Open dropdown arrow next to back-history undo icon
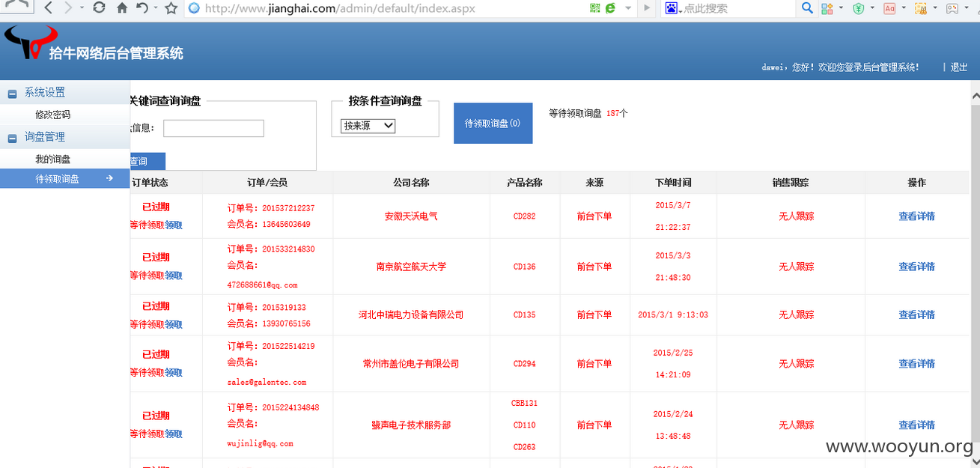This screenshot has height=468, width=980. 155,8
